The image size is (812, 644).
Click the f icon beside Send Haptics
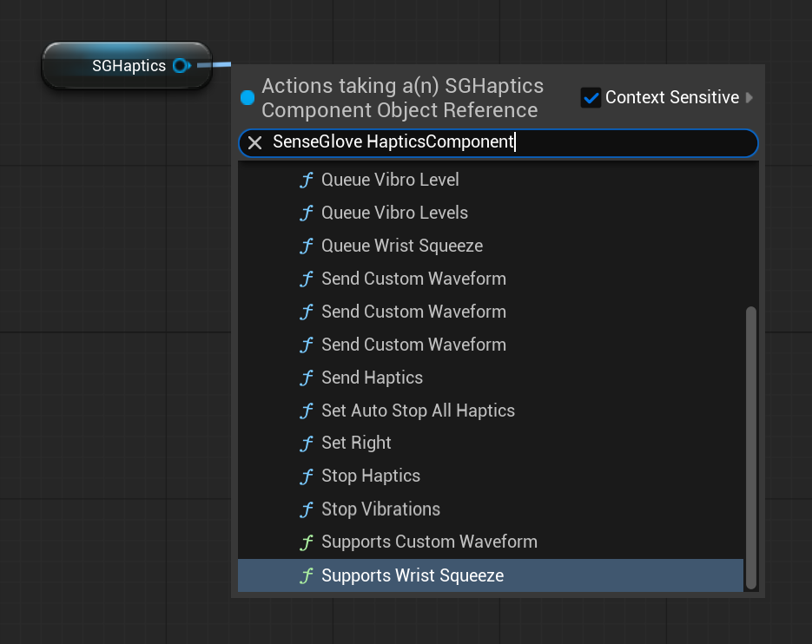pos(306,378)
